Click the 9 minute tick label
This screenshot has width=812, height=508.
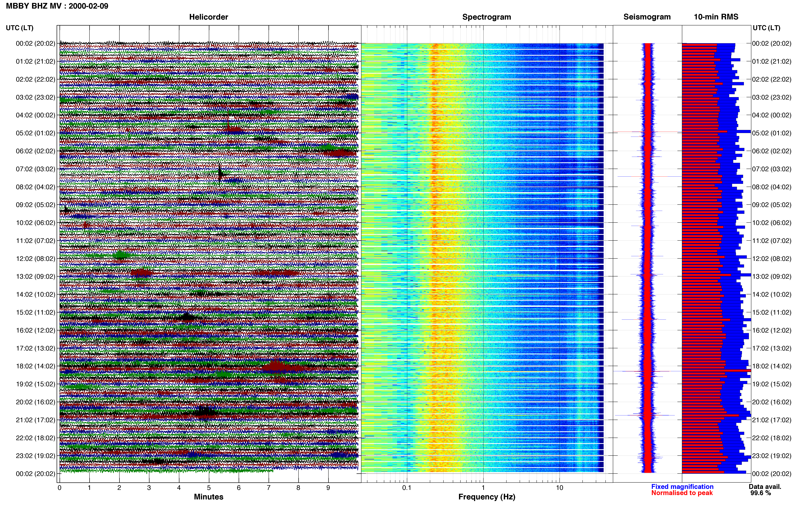(328, 488)
